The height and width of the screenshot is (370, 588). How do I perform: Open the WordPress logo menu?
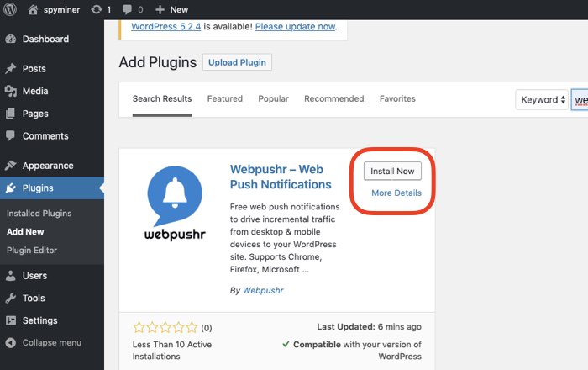[x=10, y=9]
